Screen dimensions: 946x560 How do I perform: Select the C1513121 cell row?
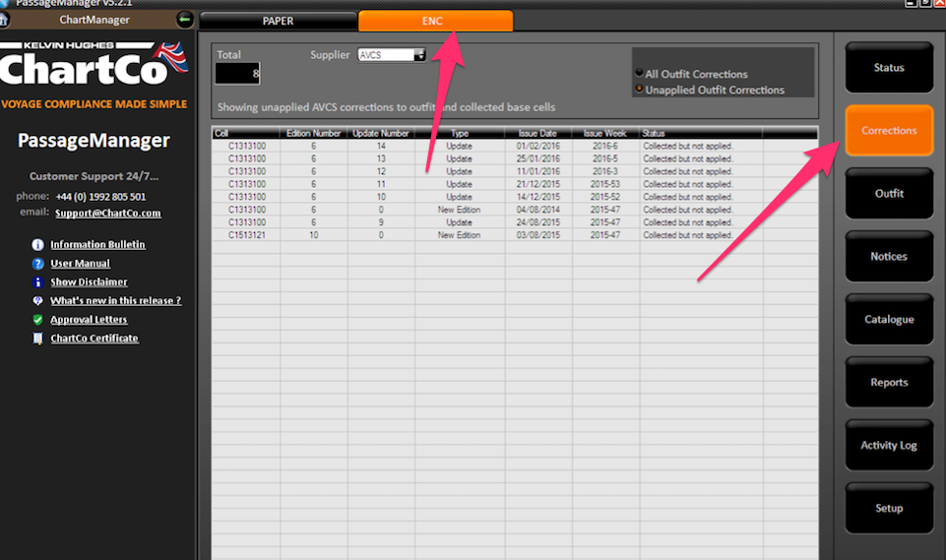[515, 235]
